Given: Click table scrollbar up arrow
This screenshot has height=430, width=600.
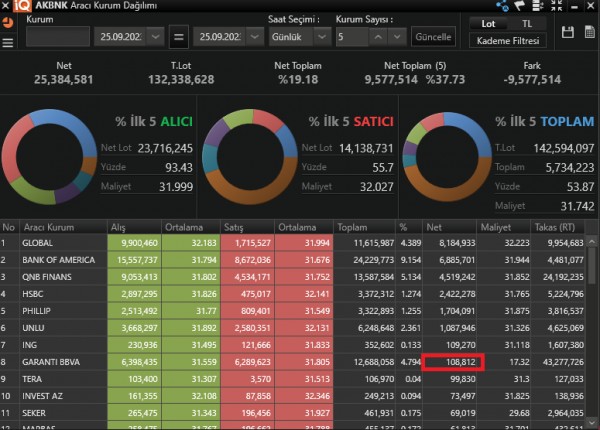Looking at the screenshot, I should (x=592, y=242).
